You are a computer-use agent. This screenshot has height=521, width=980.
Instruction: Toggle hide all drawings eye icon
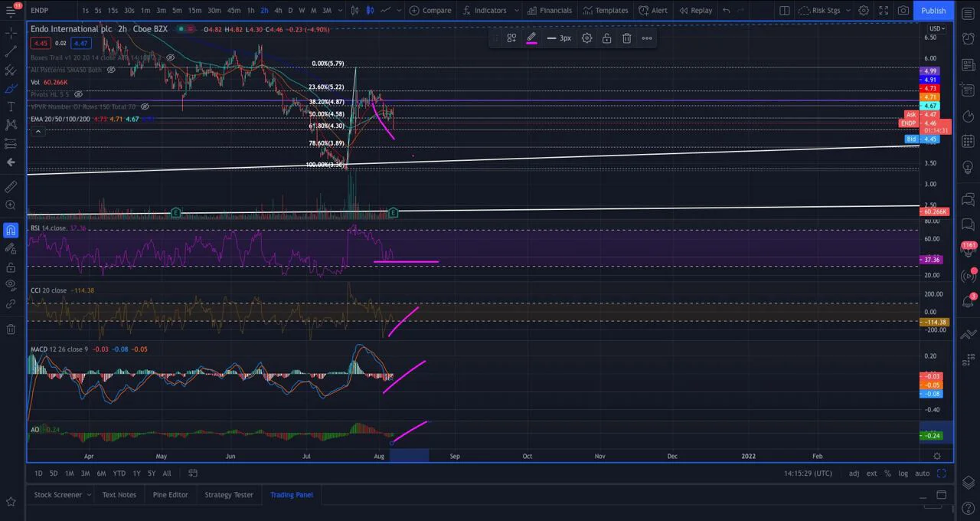coord(11,285)
